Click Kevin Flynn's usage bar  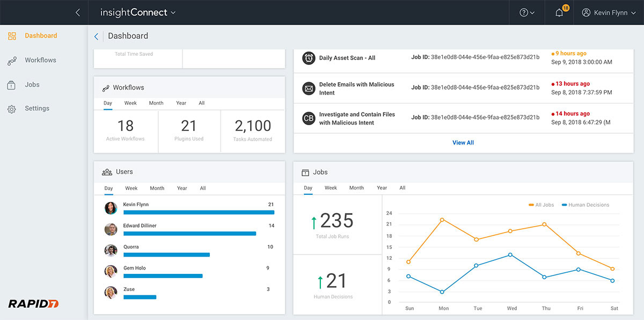click(199, 213)
